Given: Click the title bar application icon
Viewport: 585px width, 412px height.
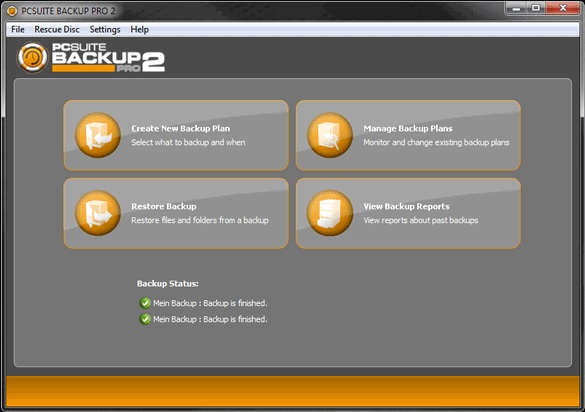Looking at the screenshot, I should [12, 11].
